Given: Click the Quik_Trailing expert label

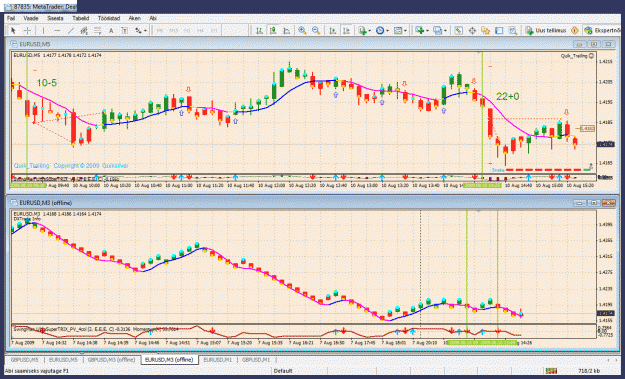Looking at the screenshot, I should click(577, 56).
